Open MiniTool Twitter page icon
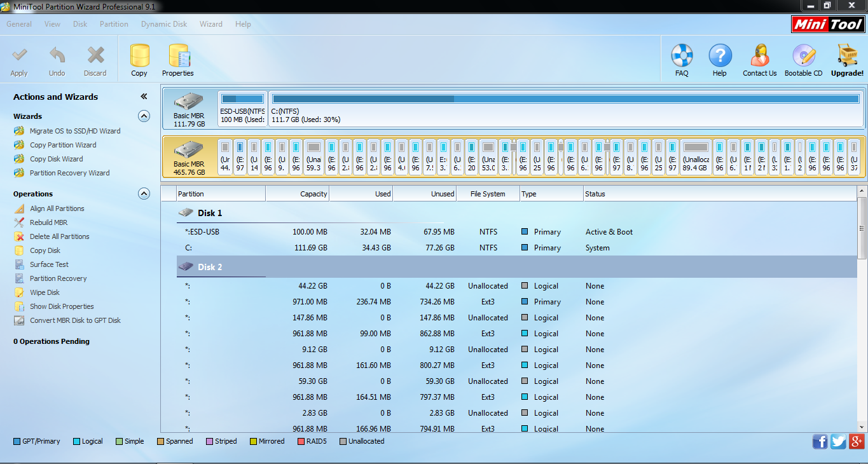The height and width of the screenshot is (464, 868). [839, 442]
